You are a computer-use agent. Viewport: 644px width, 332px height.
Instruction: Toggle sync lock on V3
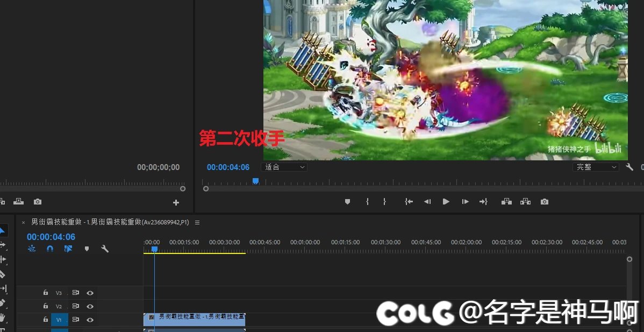click(x=76, y=293)
